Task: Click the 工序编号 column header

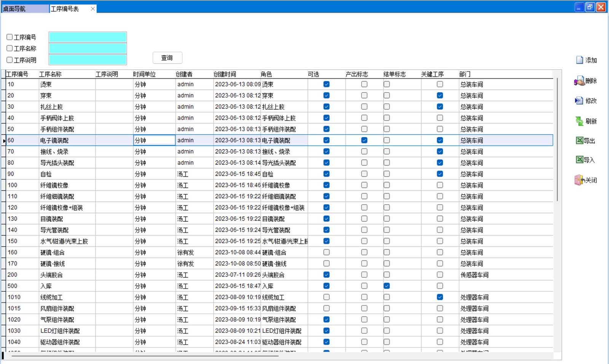Action: pos(18,74)
